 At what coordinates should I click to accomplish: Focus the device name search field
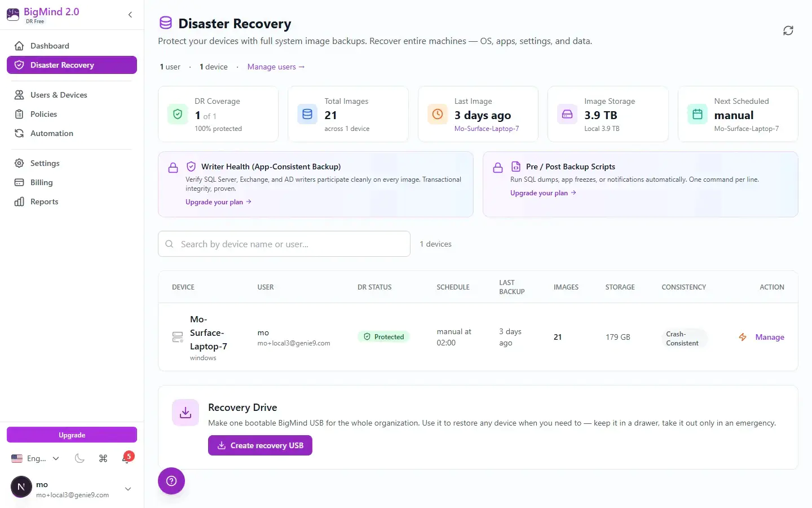[284, 244]
